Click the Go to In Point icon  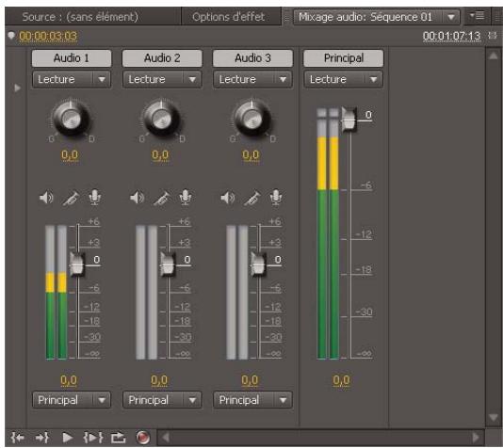pos(17,437)
